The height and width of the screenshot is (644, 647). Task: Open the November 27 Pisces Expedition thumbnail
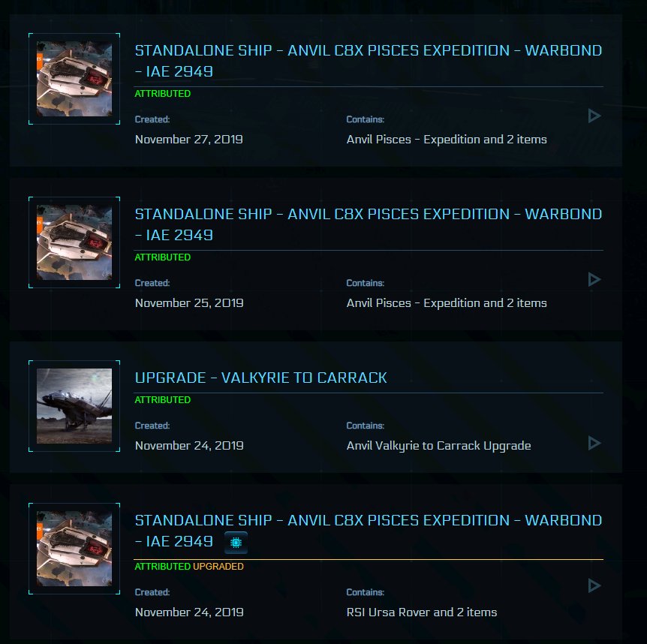coord(74,79)
